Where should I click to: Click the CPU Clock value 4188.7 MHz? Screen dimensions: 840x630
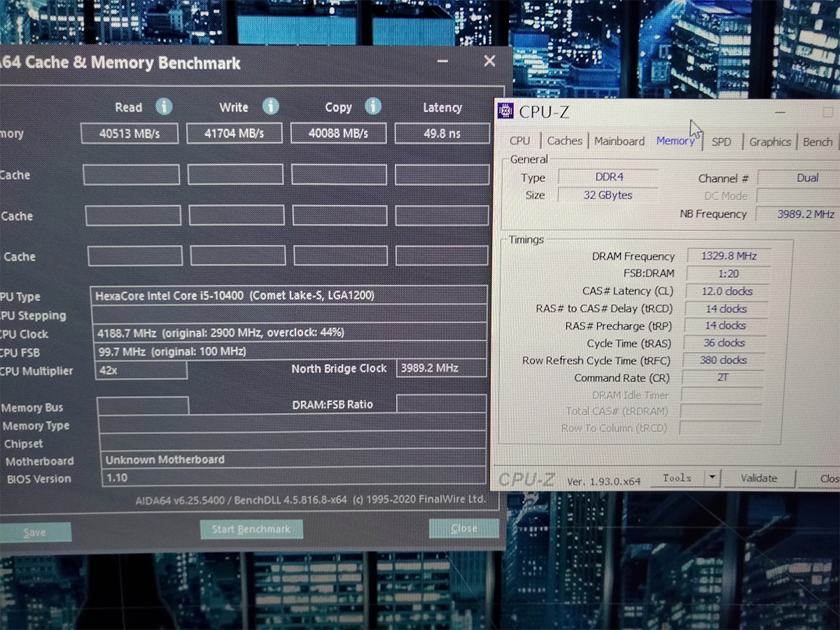click(290, 332)
